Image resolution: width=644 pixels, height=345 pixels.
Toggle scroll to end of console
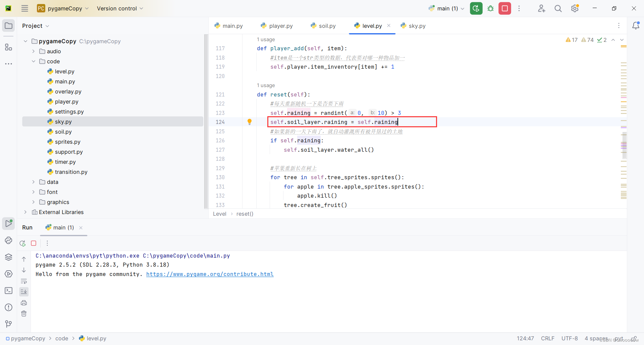[24, 292]
